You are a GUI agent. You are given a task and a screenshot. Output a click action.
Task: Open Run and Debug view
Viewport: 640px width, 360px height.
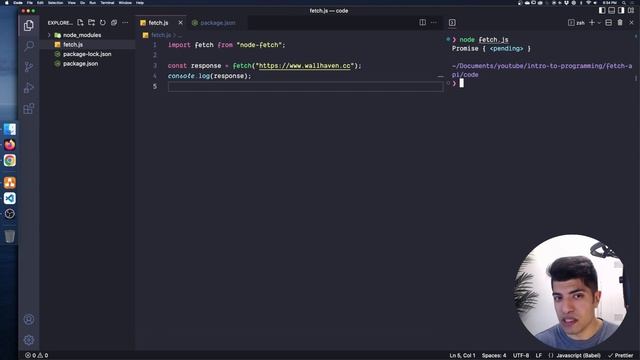29,87
